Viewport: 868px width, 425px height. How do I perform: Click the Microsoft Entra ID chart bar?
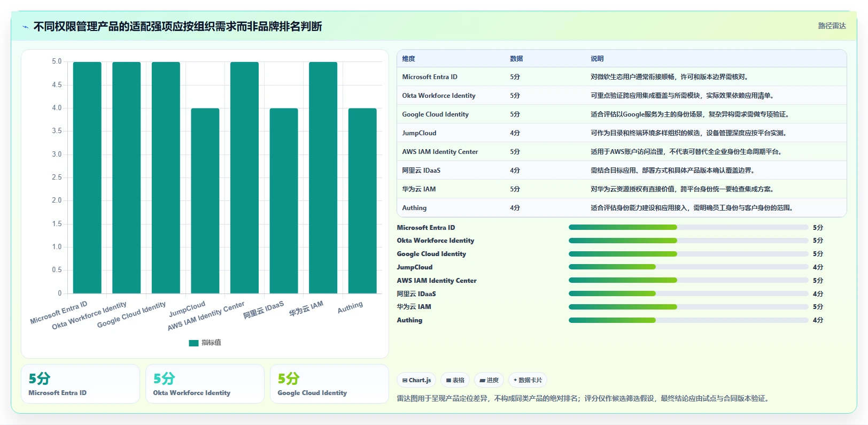point(87,177)
